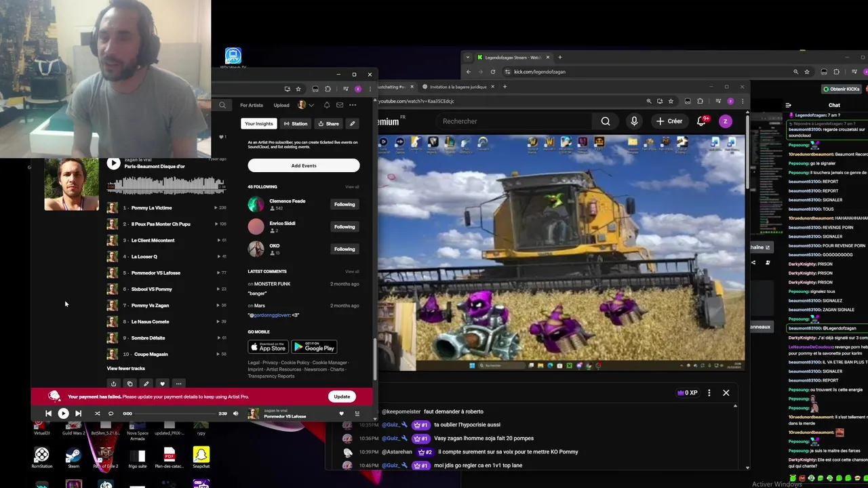The height and width of the screenshot is (488, 868).
Task: Reload the Kick page
Action: pos(492,72)
